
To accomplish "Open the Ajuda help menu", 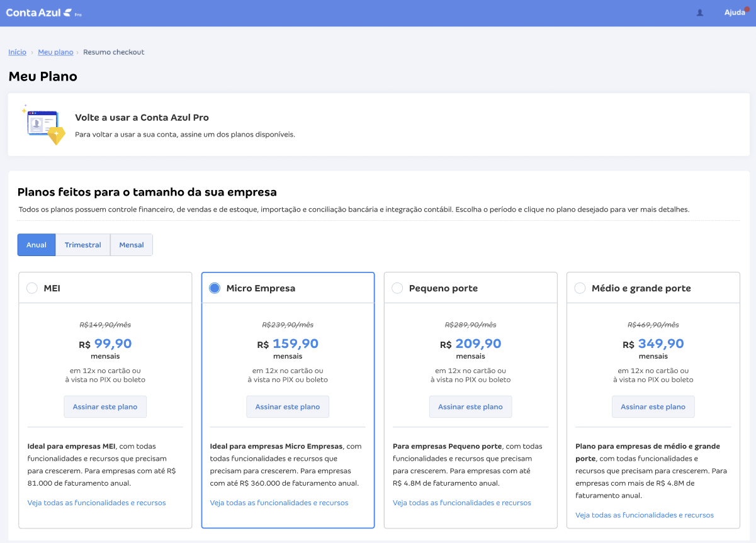I will click(735, 13).
